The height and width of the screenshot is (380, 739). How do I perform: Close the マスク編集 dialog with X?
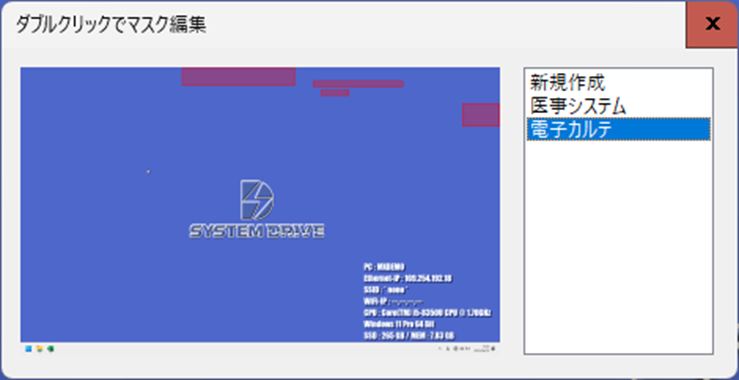[712, 24]
